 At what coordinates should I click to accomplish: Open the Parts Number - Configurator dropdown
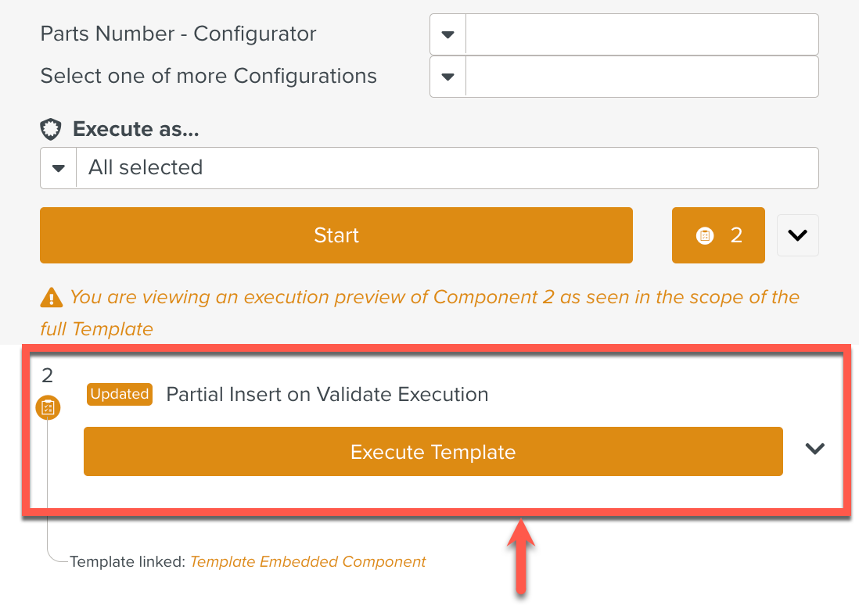pyautogui.click(x=447, y=34)
